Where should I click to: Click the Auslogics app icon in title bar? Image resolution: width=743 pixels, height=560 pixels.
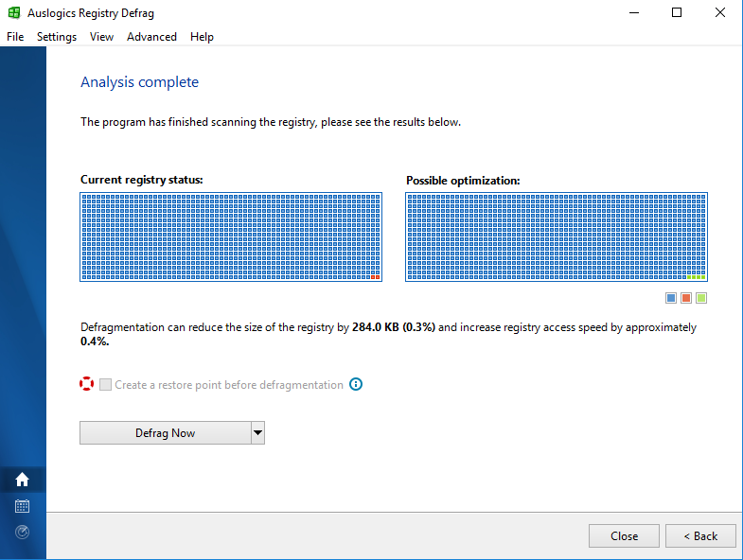(14, 13)
